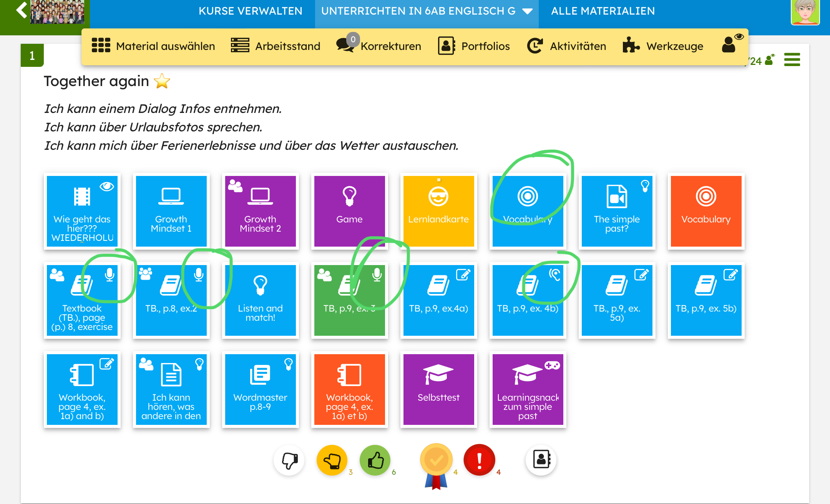Click the yellow pointing hand icon

[x=332, y=460]
